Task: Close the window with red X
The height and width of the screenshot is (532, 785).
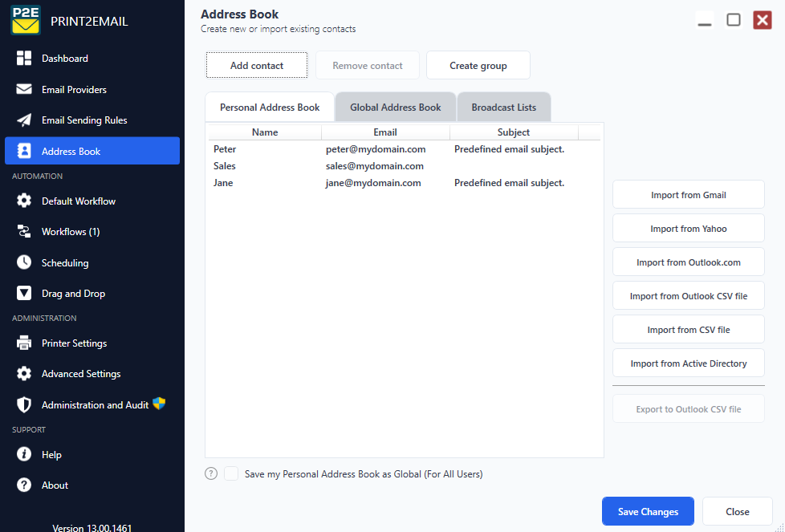Action: pos(763,20)
